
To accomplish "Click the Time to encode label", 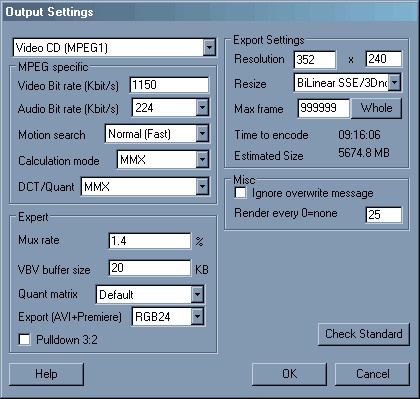I will click(271, 135).
